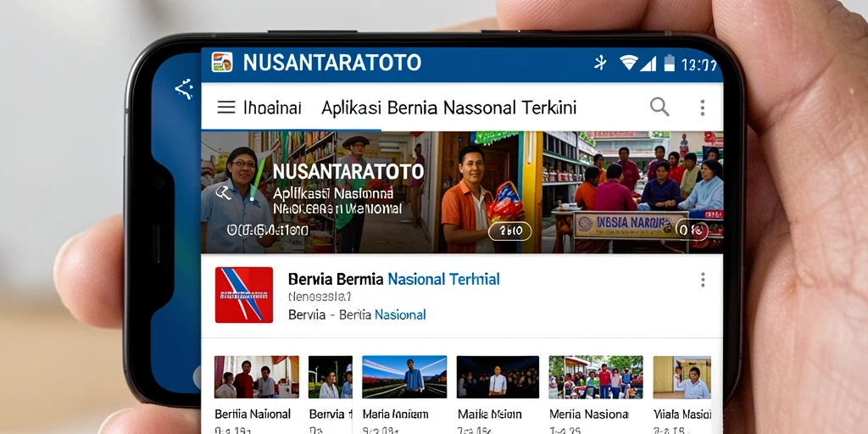Open options for Bernia Bernia Nasional Terkinial
Screen dimensions: 868x434
tap(703, 280)
